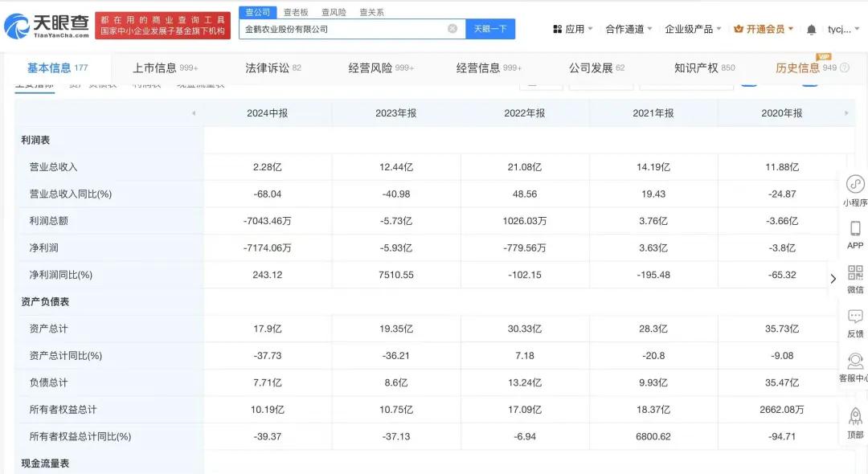Click the 应用 grid icon

[x=558, y=29]
